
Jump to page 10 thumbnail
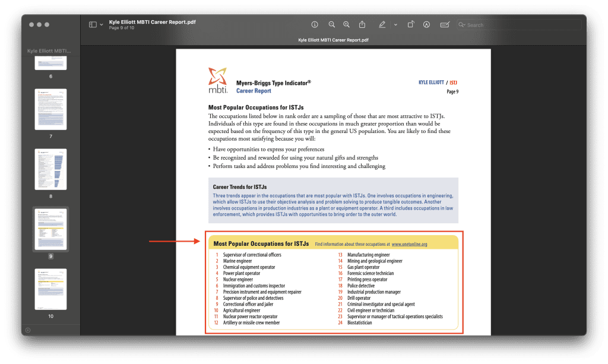pyautogui.click(x=50, y=289)
